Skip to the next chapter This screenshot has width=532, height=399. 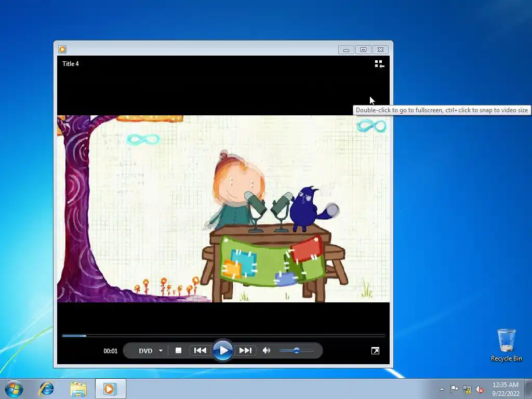[245, 351]
